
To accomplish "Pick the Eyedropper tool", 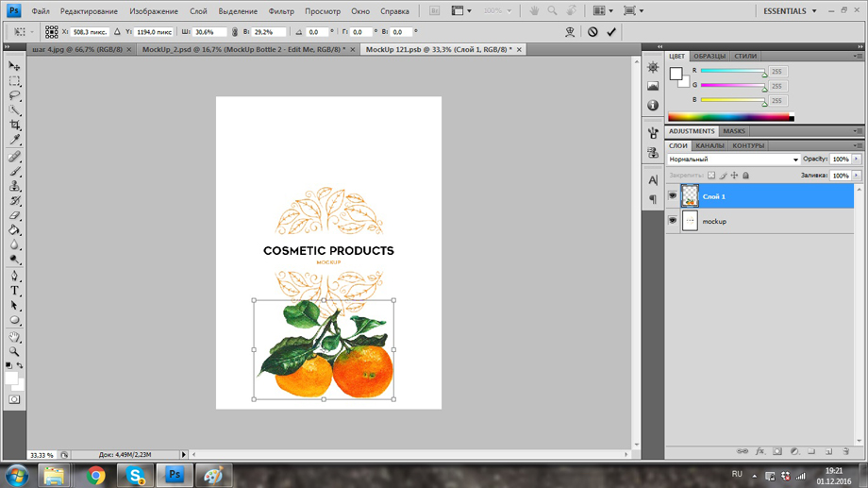I will pos(14,140).
